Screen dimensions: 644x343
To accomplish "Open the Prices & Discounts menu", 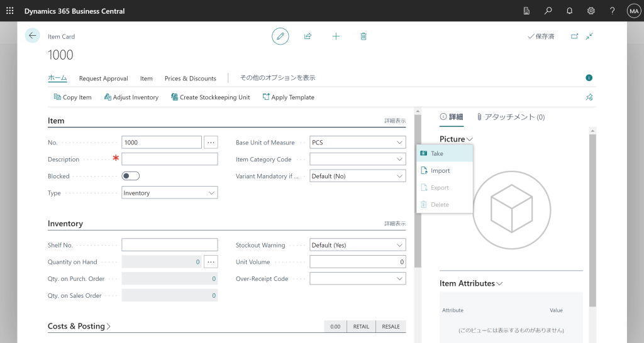I will click(191, 79).
